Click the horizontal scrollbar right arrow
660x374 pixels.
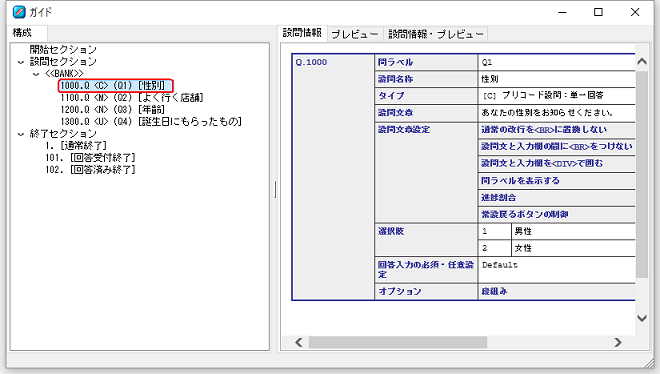[x=617, y=342]
